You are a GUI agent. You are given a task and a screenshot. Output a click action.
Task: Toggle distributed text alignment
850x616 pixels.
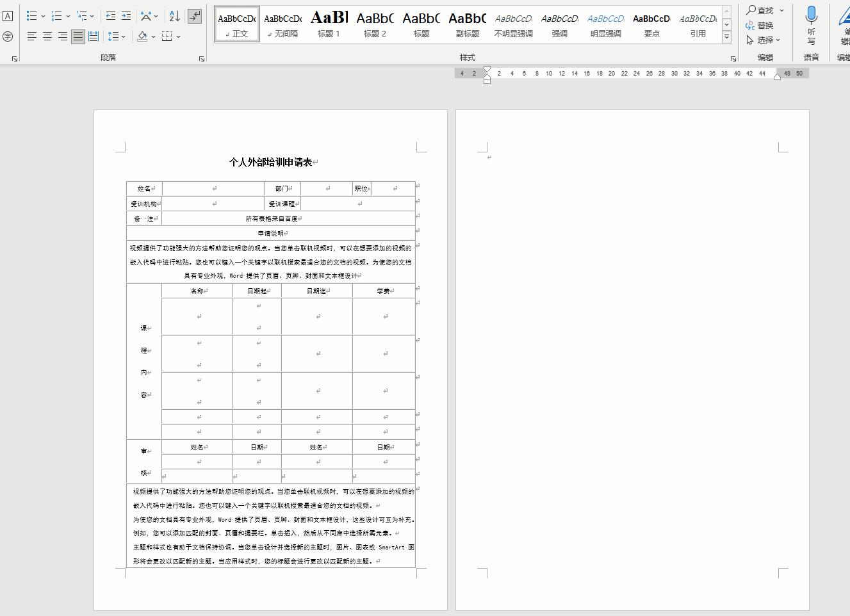93,36
